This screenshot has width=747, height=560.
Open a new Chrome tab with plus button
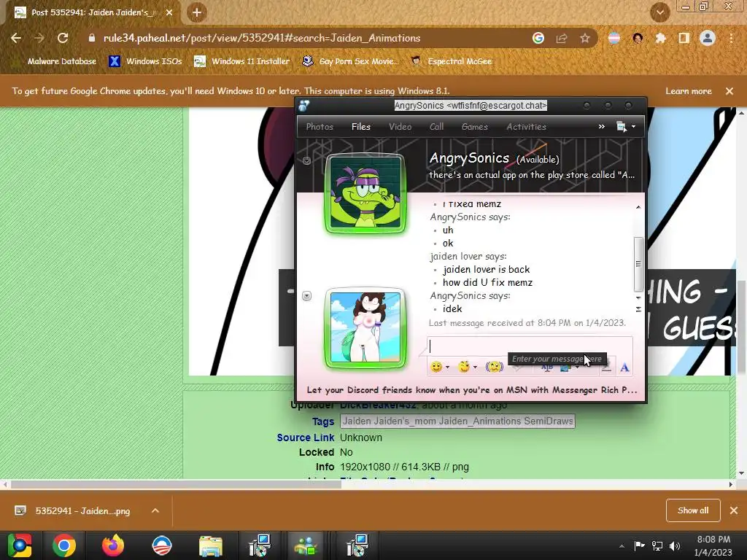pos(197,12)
